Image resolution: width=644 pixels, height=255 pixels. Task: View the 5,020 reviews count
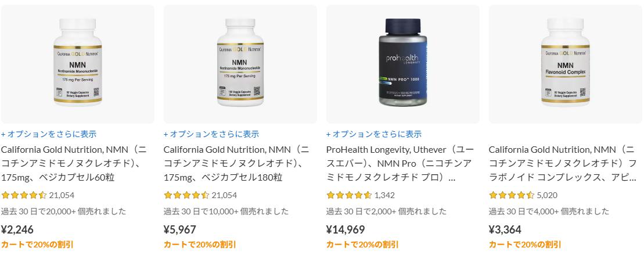point(547,195)
